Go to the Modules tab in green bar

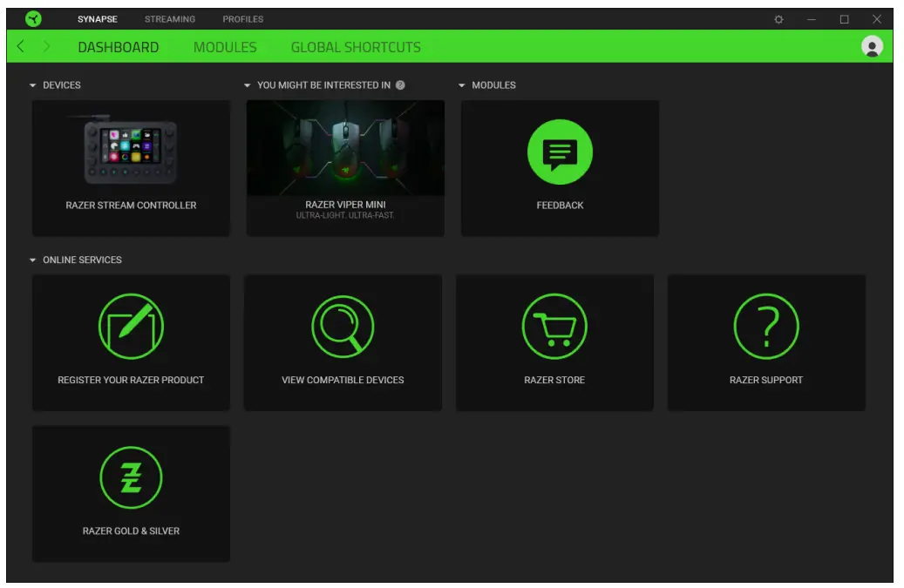pos(225,47)
